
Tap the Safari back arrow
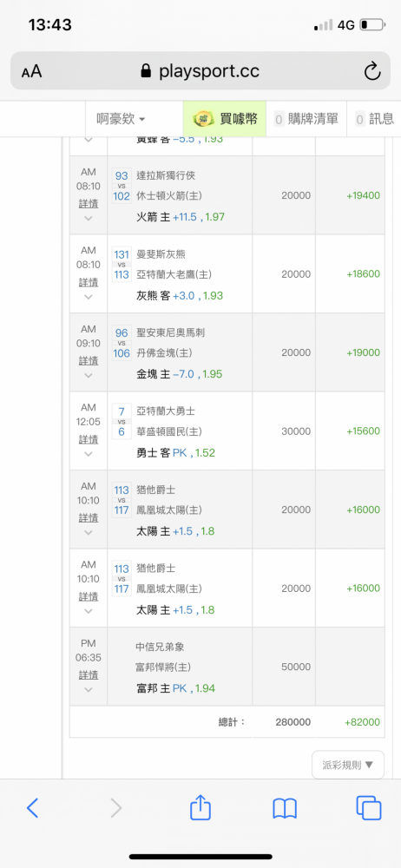point(33,808)
